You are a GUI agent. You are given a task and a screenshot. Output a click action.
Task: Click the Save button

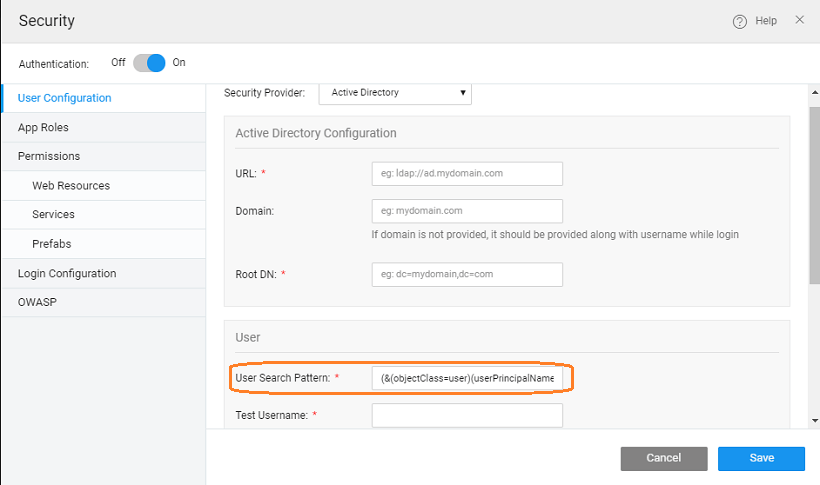pyautogui.click(x=761, y=458)
